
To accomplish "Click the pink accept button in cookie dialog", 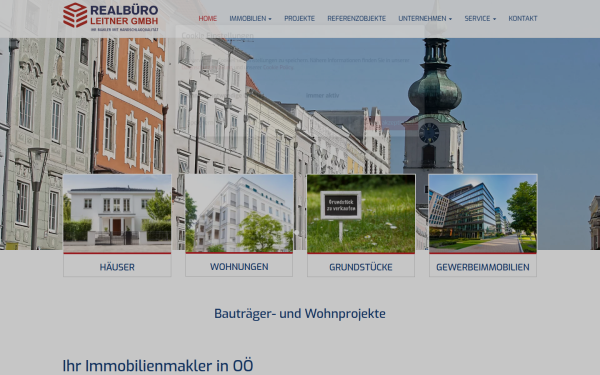I will click(390, 123).
